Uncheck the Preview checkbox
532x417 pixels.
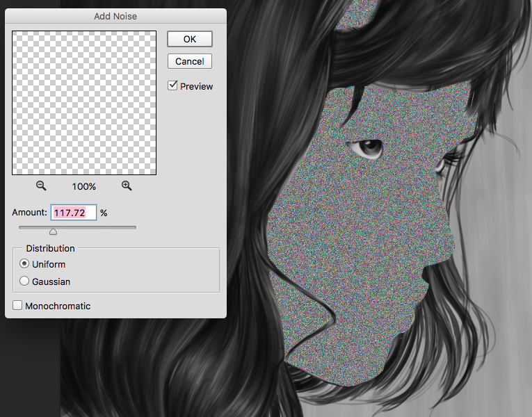pos(172,85)
